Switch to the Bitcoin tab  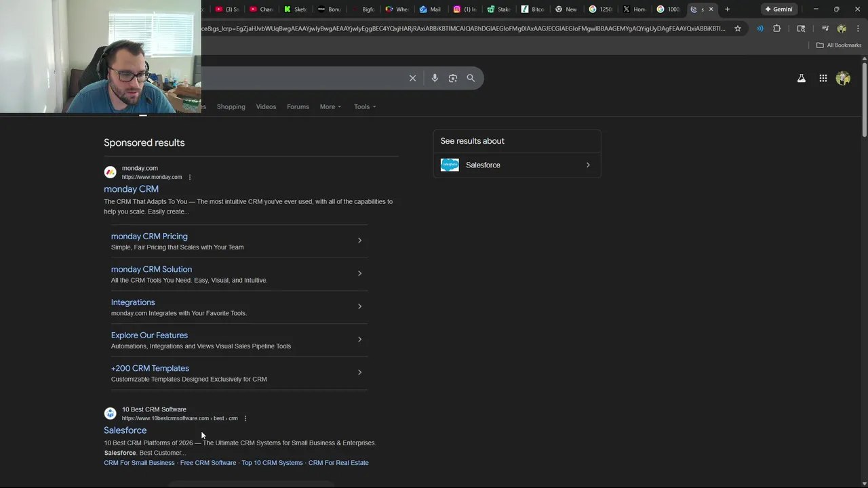tap(532, 9)
